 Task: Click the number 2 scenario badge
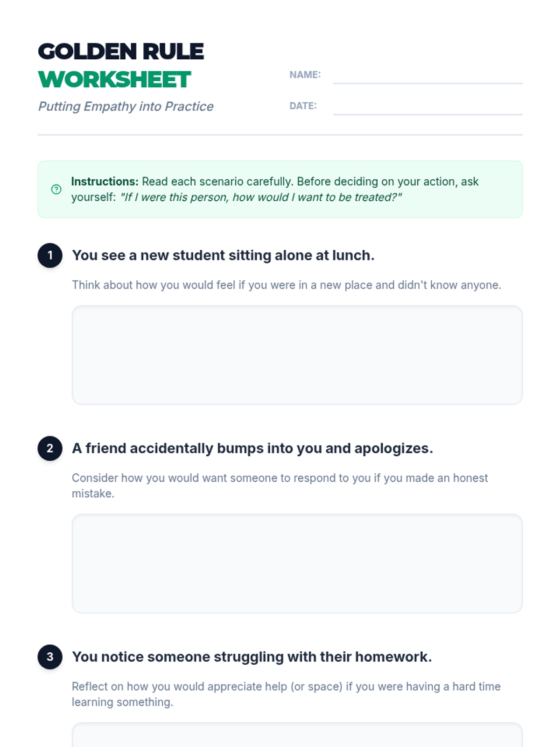[x=50, y=448]
